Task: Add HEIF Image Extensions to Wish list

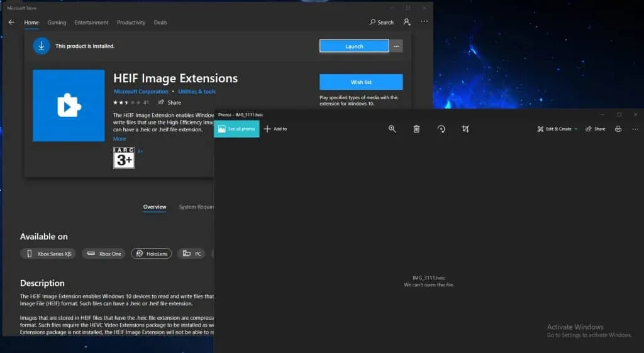Action: pos(361,82)
